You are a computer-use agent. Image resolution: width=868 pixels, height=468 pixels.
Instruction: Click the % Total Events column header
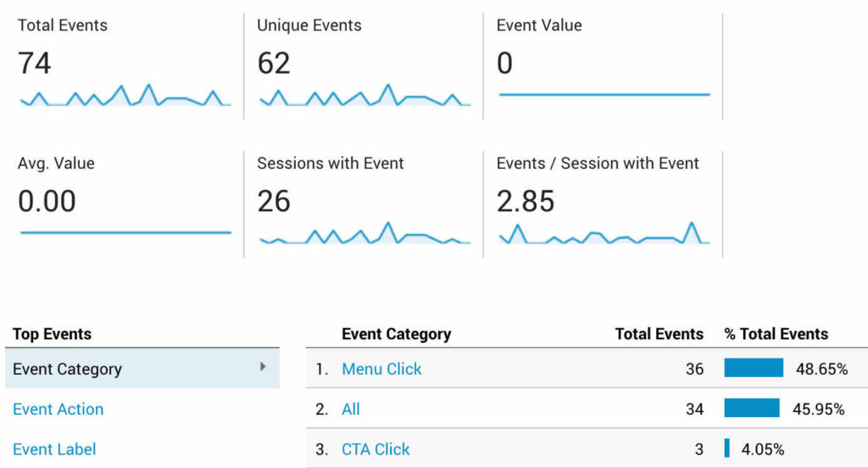click(x=776, y=334)
